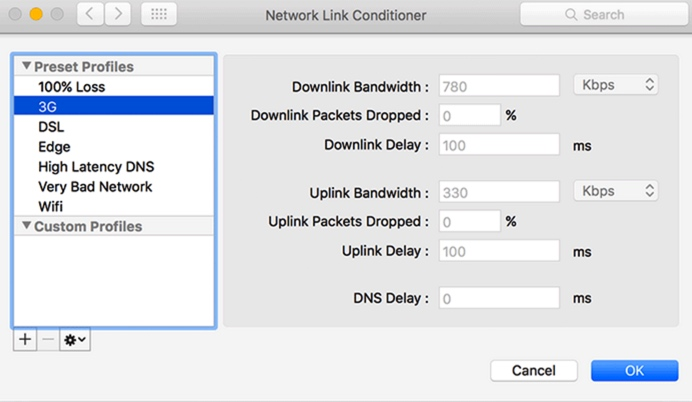Remove profile with the minus button

click(48, 339)
